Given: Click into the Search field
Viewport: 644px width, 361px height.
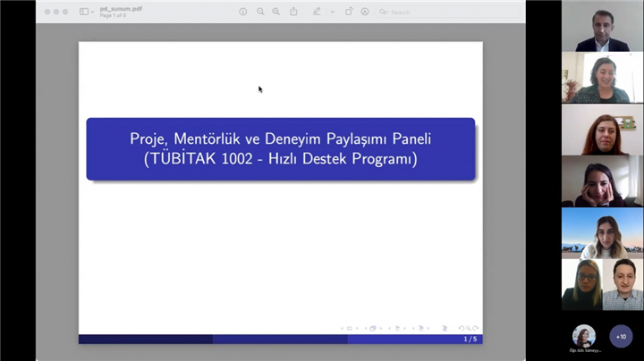Looking at the screenshot, I should [x=448, y=12].
